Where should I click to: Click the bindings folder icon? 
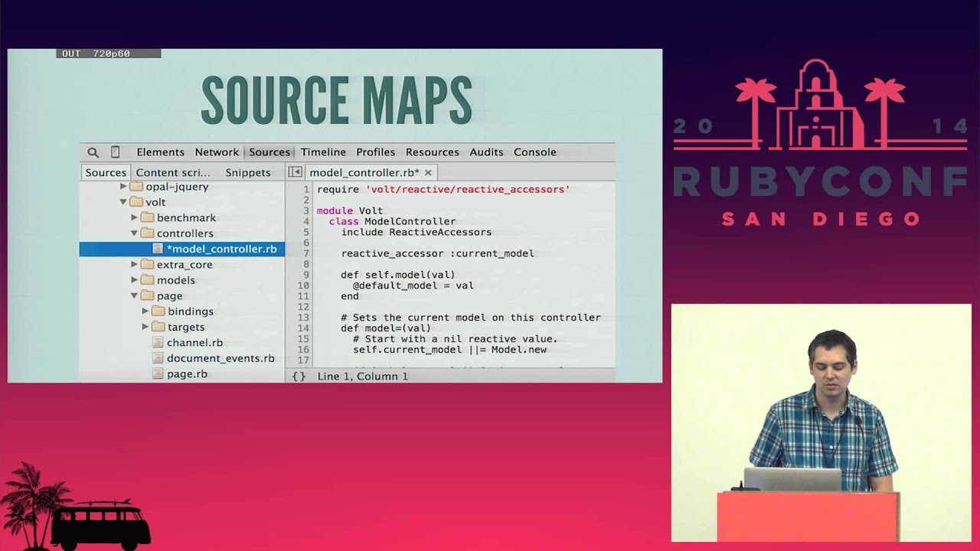(158, 311)
